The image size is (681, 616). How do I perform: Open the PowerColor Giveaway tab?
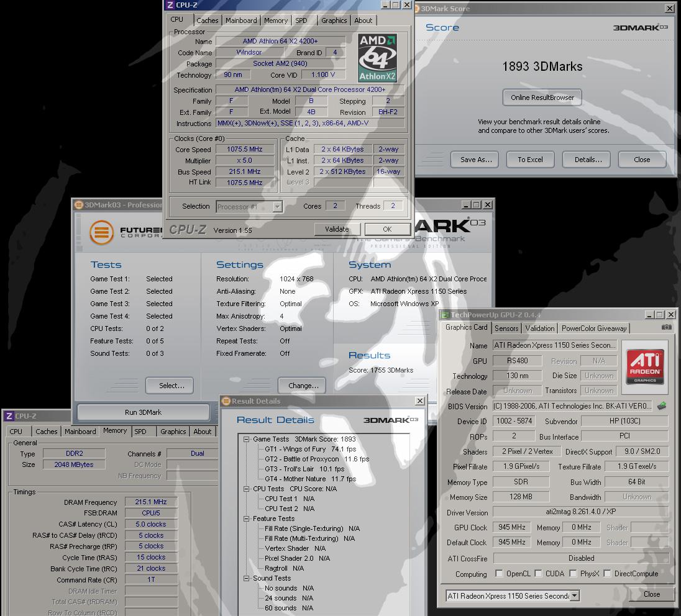point(594,328)
